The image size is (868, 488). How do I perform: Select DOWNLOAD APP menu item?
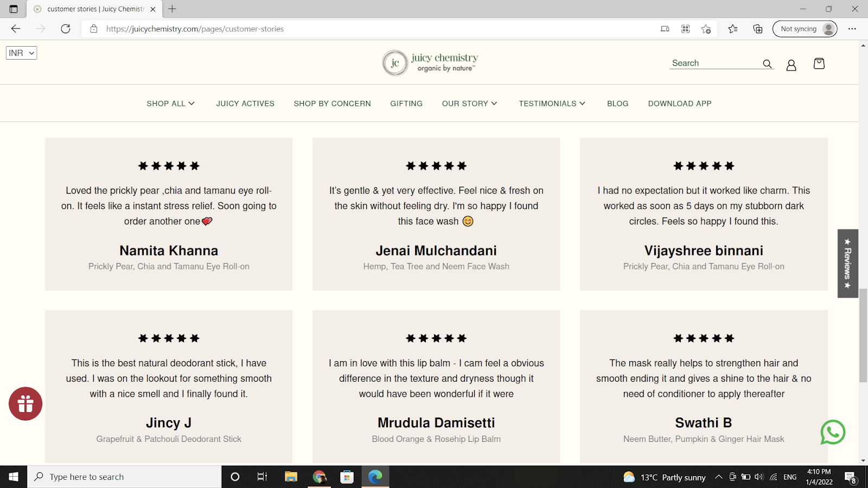coord(680,104)
